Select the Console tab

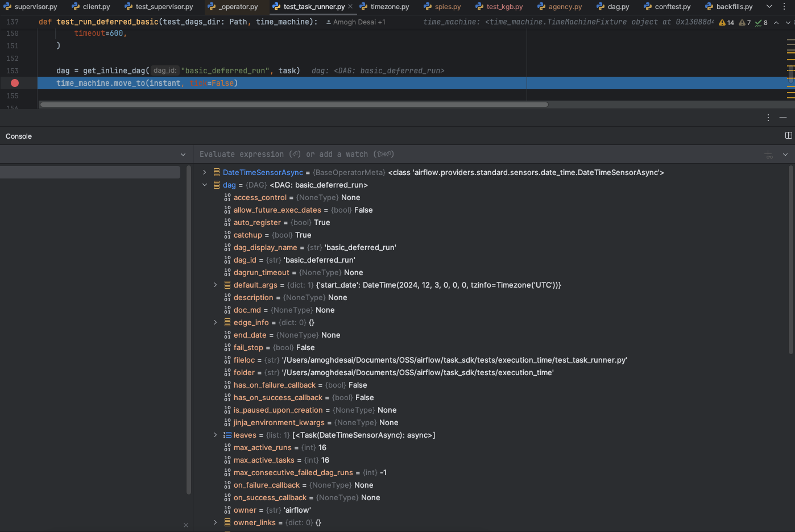pos(19,136)
